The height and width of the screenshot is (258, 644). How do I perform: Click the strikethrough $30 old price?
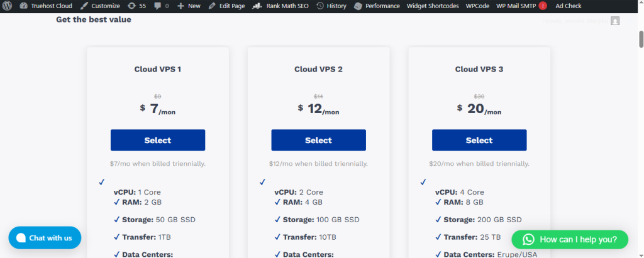click(479, 97)
